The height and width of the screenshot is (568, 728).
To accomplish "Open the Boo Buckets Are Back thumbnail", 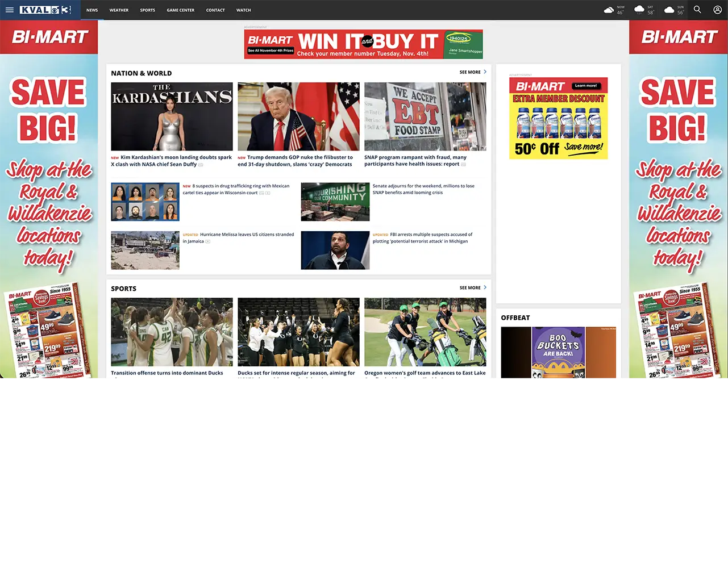I will point(558,352).
